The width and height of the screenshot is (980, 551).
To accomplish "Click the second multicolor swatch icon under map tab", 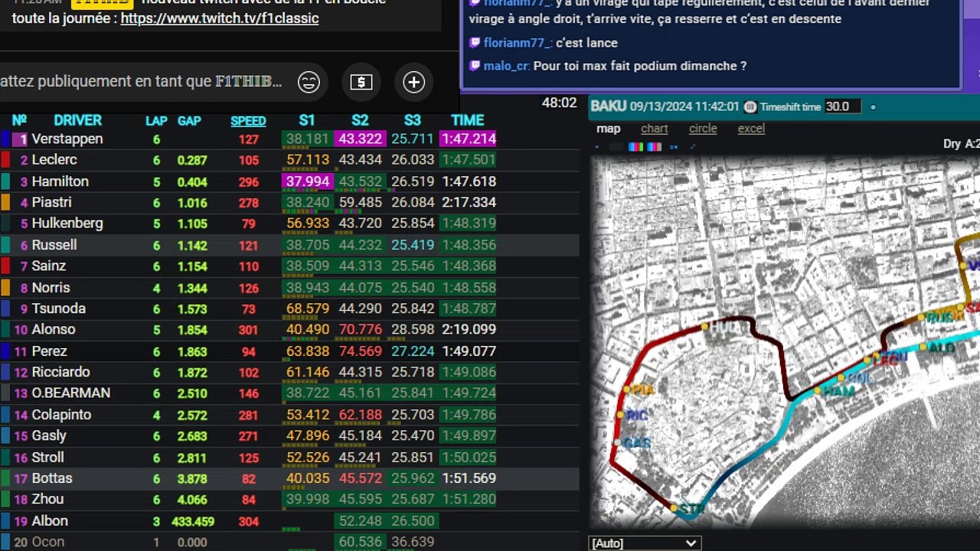I will [x=655, y=147].
